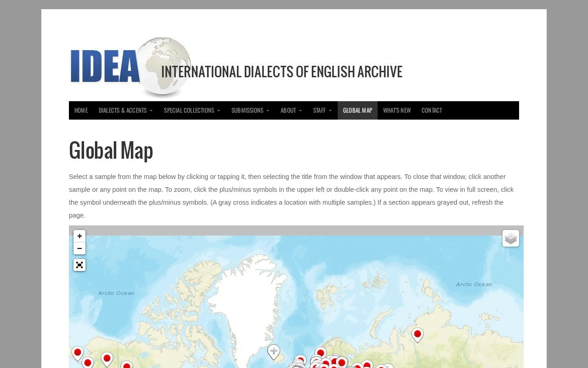Go to the Home page
Screen dimensions: 588x368
[x=81, y=110]
